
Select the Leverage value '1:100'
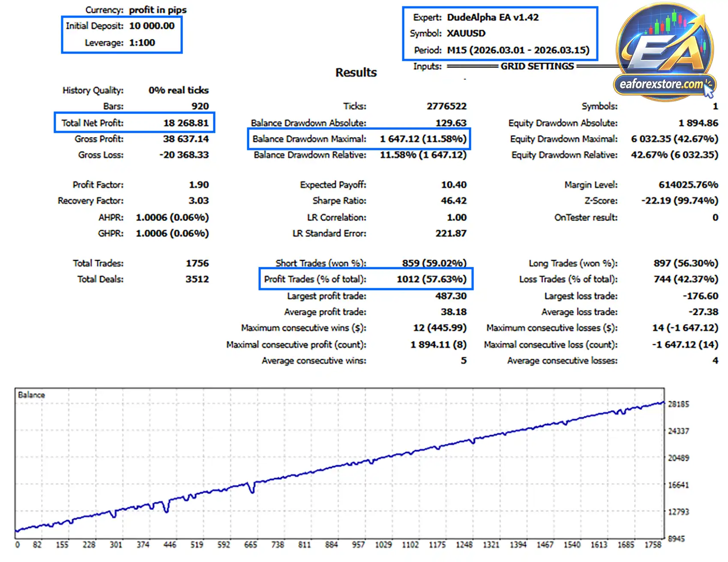click(x=142, y=43)
